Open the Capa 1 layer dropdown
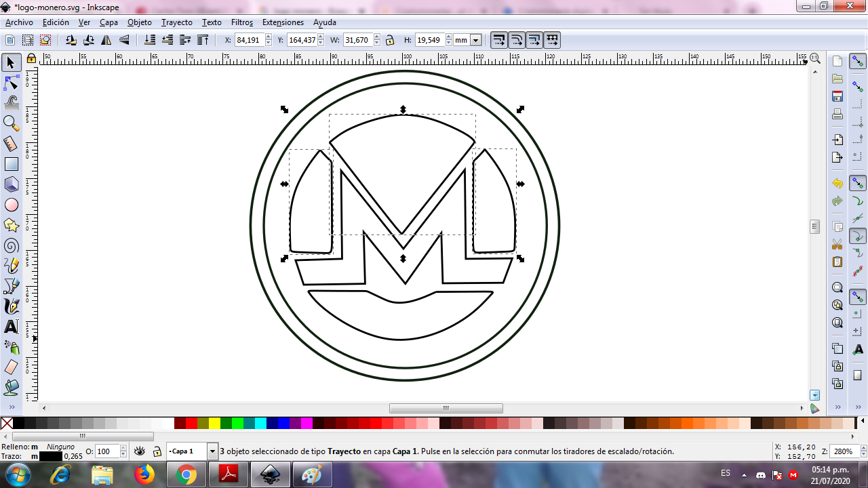This screenshot has height=488, width=868. coord(212,451)
